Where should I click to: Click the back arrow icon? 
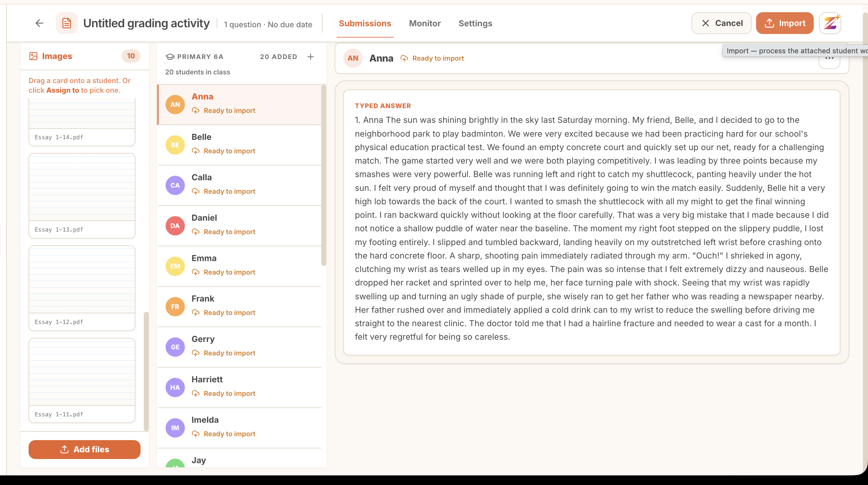pyautogui.click(x=39, y=23)
